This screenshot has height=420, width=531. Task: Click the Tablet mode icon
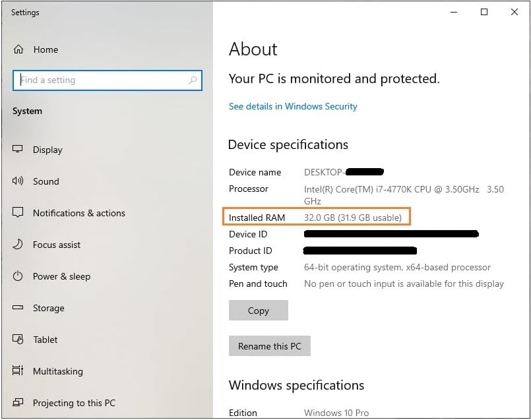pos(18,339)
